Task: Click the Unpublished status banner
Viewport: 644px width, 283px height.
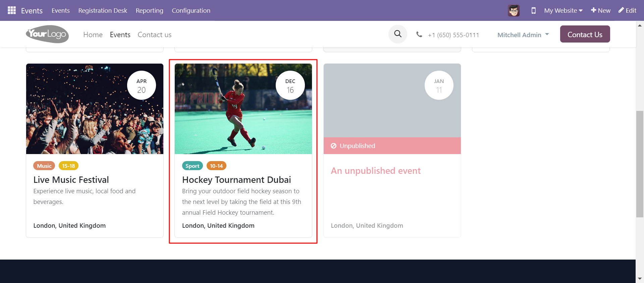Action: [x=392, y=146]
